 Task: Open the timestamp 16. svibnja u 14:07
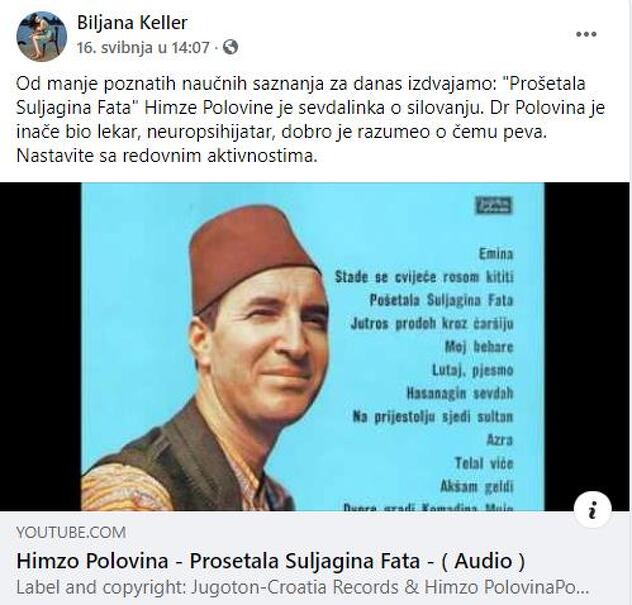(x=143, y=48)
